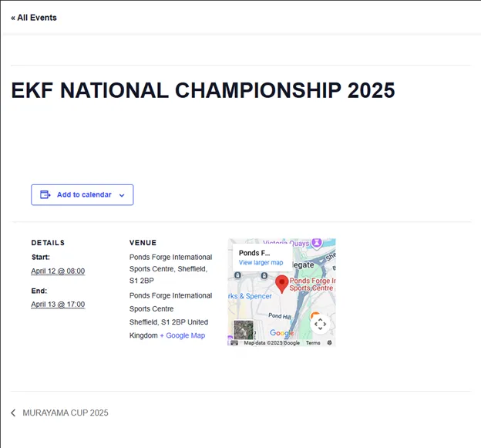
Task: Click the end date April 13 @ 17:00
Action: 58,305
